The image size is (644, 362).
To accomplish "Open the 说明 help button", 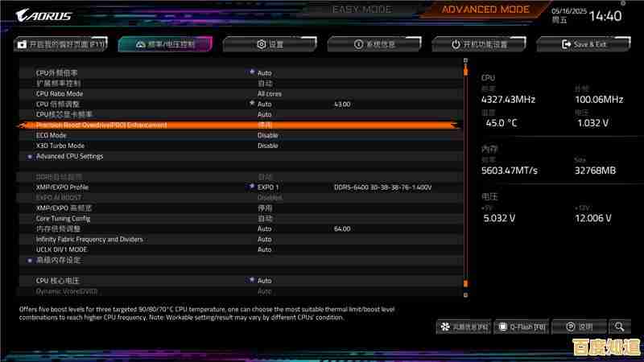I will [580, 327].
